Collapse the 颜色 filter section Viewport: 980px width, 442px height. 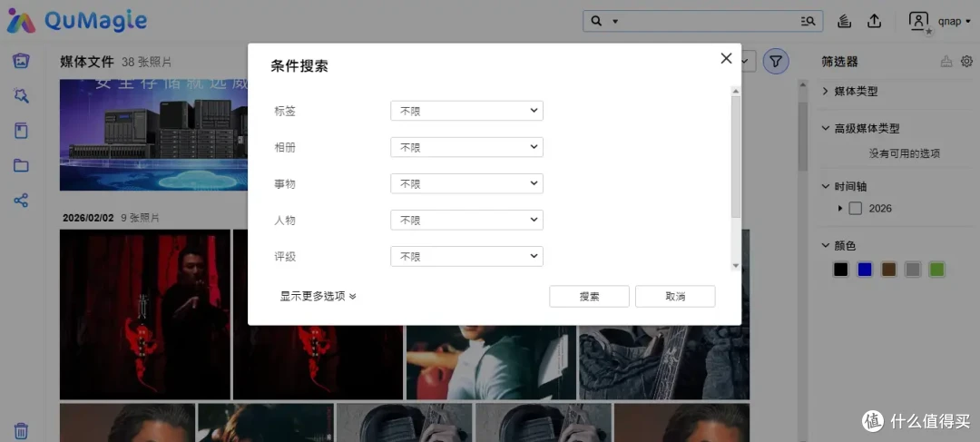coord(838,246)
